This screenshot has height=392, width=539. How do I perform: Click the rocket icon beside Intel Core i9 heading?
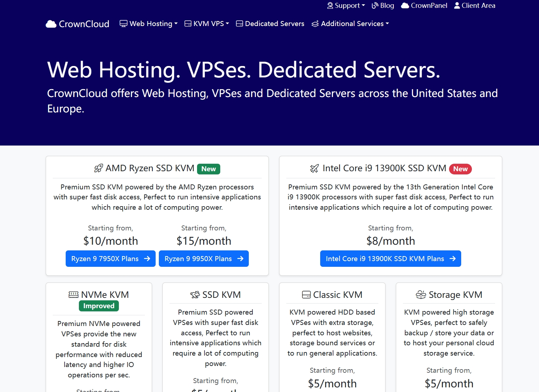pos(314,168)
